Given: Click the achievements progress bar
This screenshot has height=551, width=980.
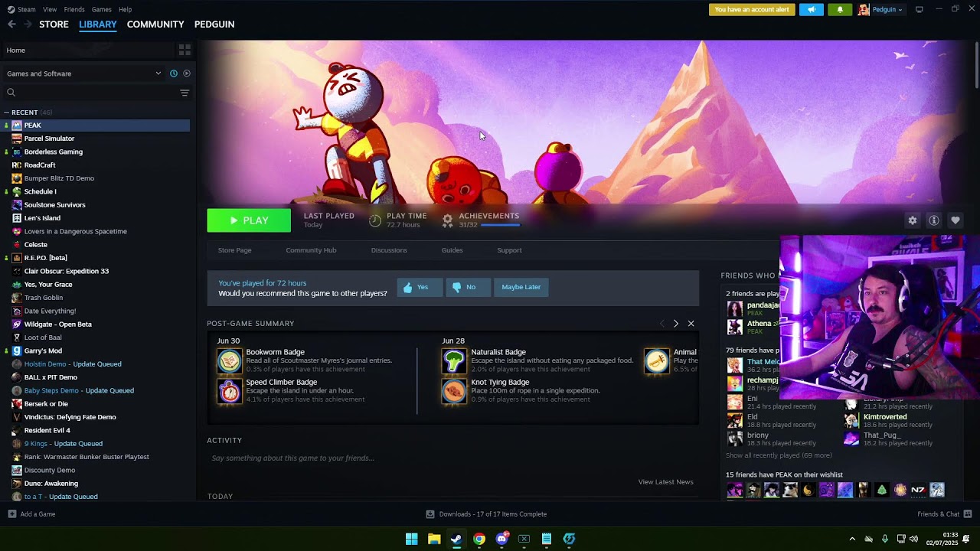Looking at the screenshot, I should (x=500, y=225).
